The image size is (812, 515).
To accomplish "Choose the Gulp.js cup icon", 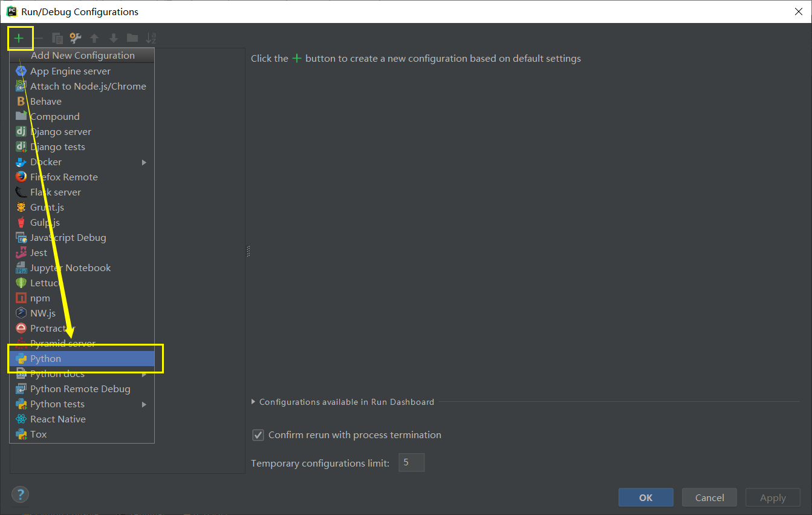I will (x=21, y=222).
